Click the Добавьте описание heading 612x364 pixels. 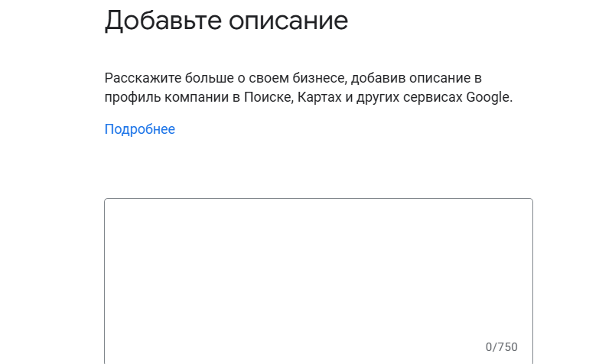click(x=226, y=20)
